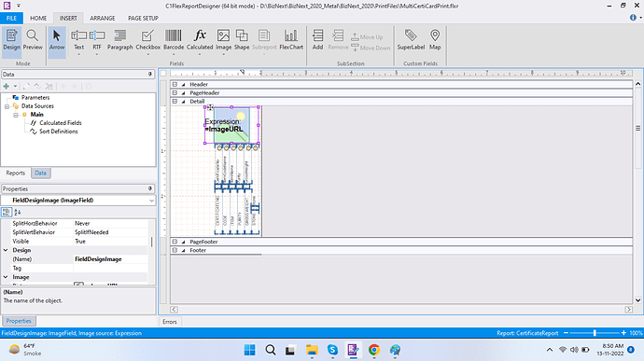Switch to the Reports panel tab
This screenshot has width=644, height=361.
[x=16, y=173]
